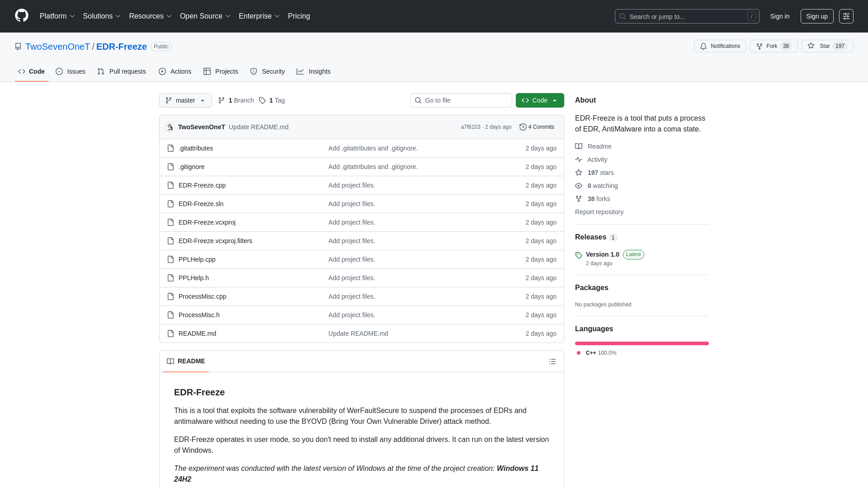The image size is (868, 488).
Task: Open the Pricing link
Action: point(299,16)
